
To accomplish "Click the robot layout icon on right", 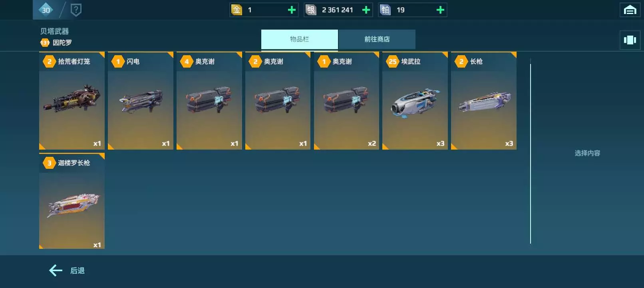I will pos(630,40).
